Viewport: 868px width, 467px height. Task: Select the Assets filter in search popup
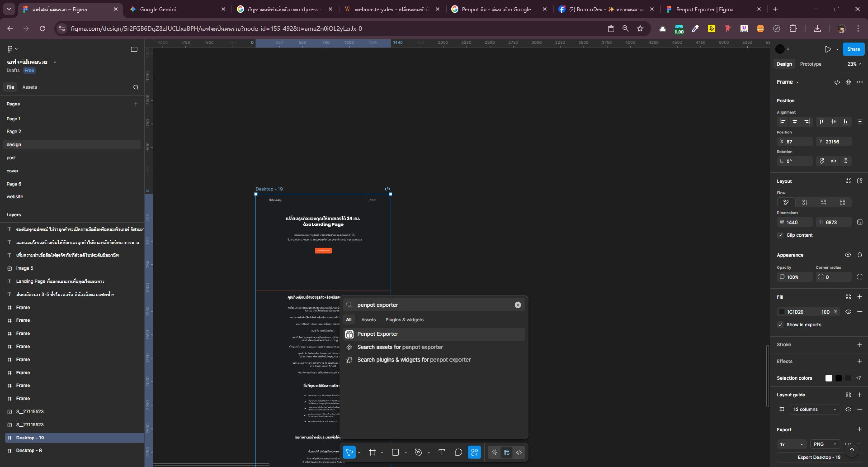pyautogui.click(x=368, y=320)
